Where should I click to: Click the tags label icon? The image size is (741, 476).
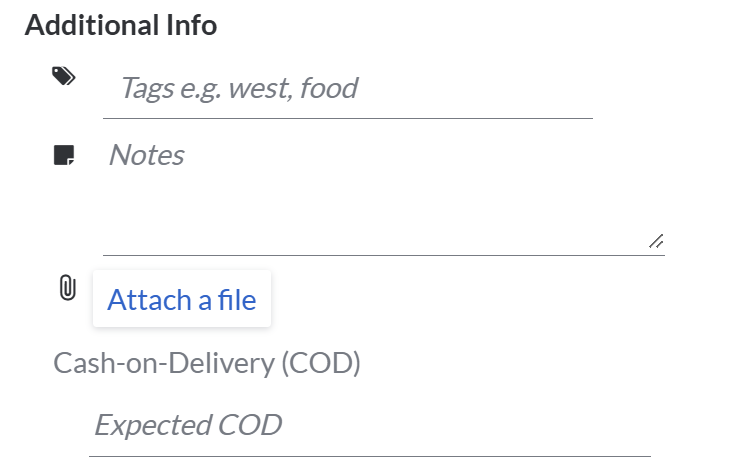click(x=64, y=76)
